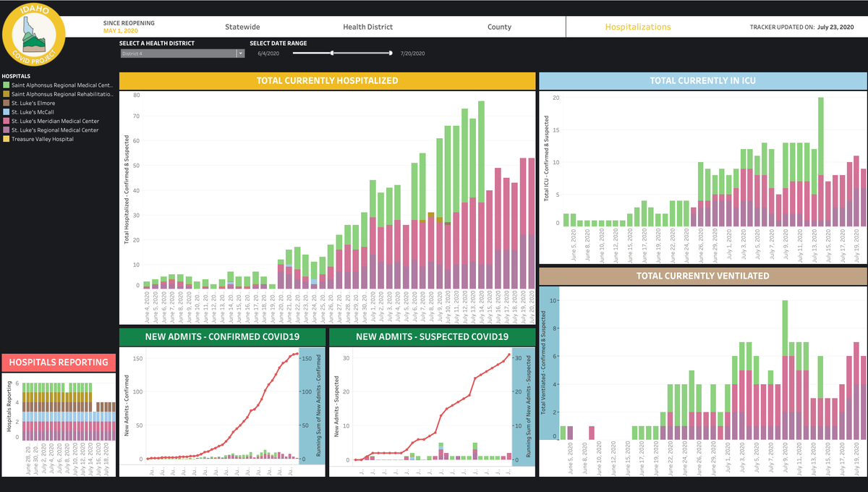Click the "SINCE REOPENING" text
The image size is (868, 492).
coord(127,22)
